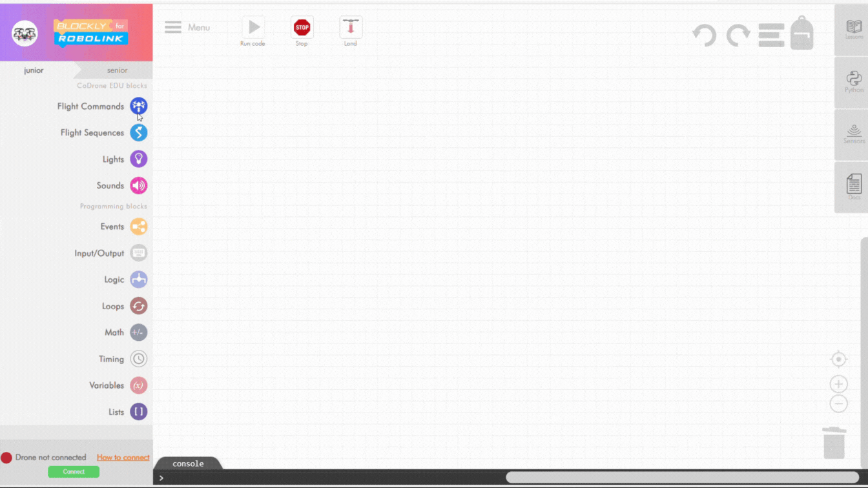Click the horizontal scrollbar at bottom

point(681,478)
